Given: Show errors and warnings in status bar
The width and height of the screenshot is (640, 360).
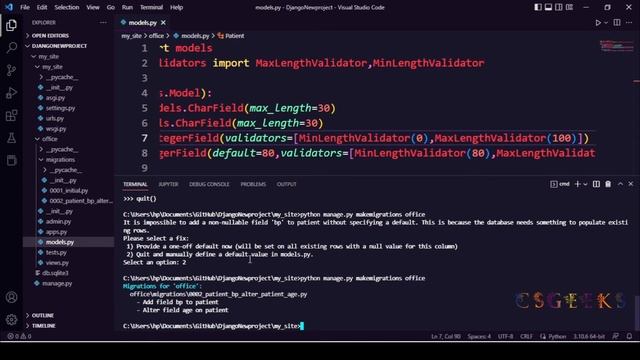Looking at the screenshot, I should [x=20, y=336].
